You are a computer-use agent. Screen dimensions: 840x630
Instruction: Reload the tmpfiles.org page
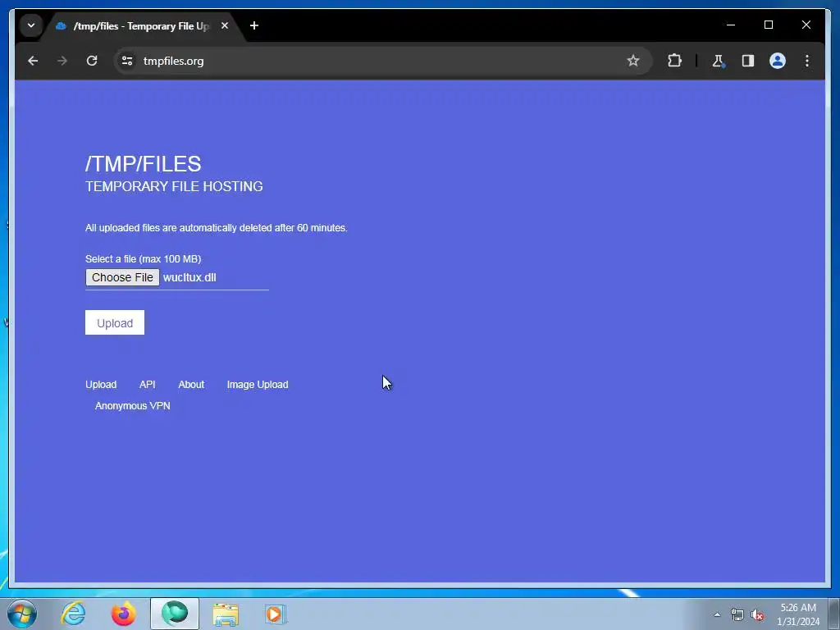point(92,61)
